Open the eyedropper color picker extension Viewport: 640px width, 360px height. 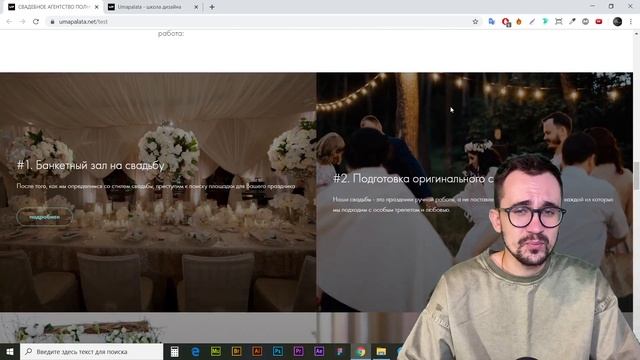click(572, 22)
